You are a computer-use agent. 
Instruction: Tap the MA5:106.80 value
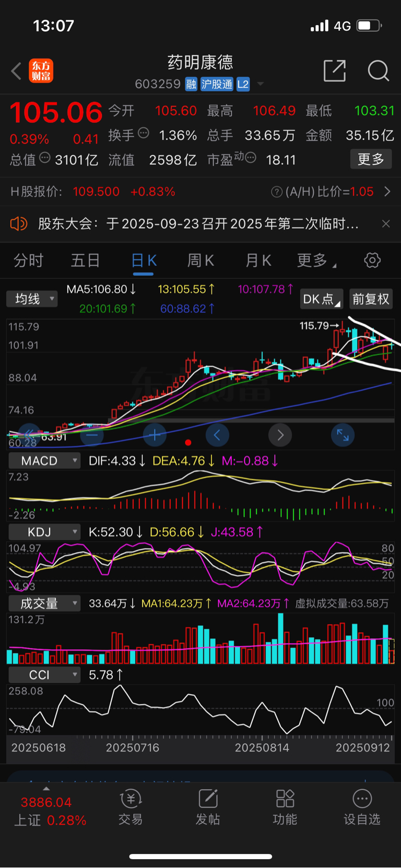pos(101,289)
